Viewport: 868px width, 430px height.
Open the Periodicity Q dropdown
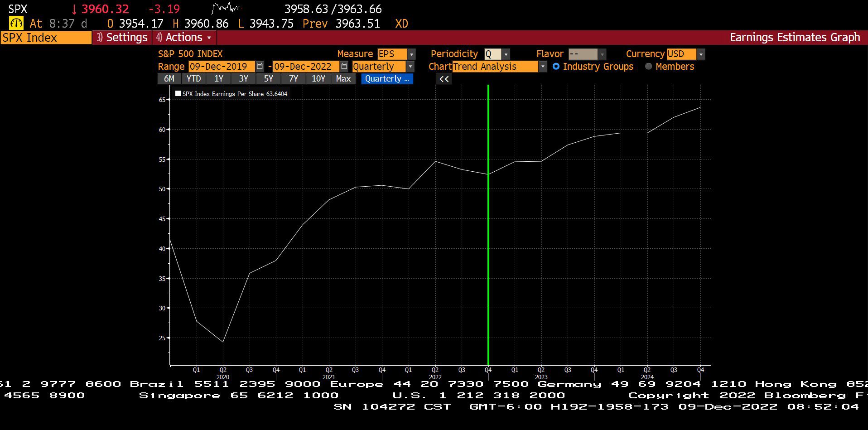(506, 54)
